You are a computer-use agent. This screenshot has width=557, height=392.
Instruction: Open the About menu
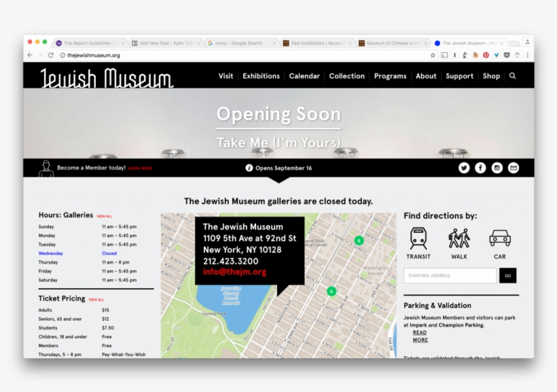tap(426, 75)
